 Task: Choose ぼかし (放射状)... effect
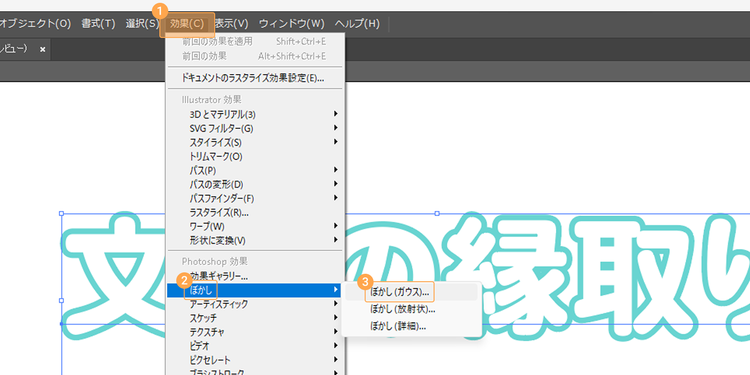pos(411,309)
